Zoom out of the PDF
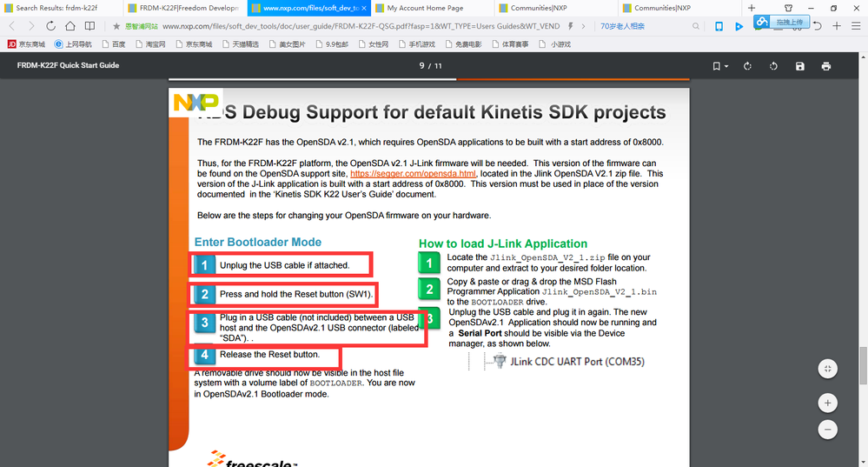The image size is (868, 467). (827, 430)
